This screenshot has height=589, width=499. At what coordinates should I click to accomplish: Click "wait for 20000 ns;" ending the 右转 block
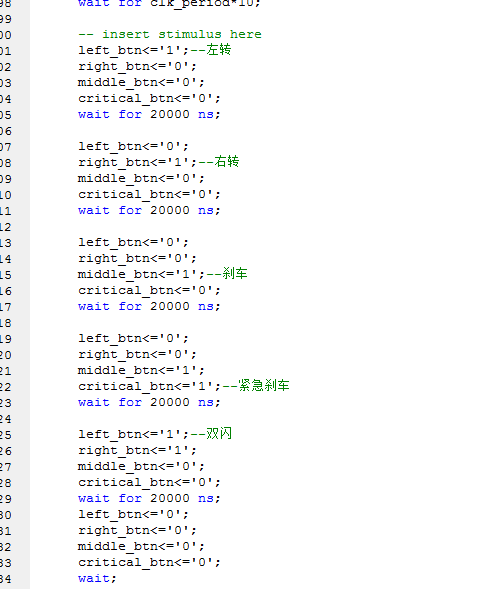(149, 210)
